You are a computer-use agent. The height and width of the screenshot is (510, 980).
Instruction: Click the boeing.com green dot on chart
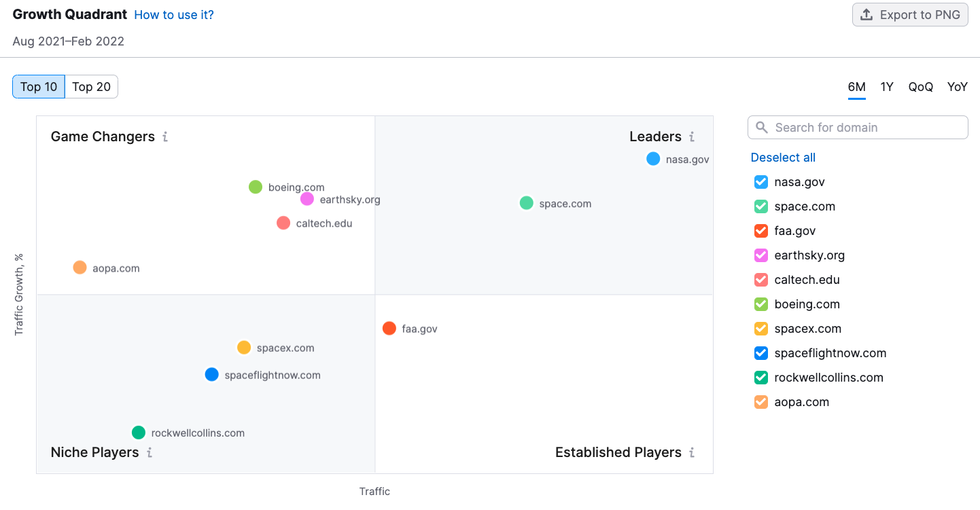pyautogui.click(x=256, y=187)
